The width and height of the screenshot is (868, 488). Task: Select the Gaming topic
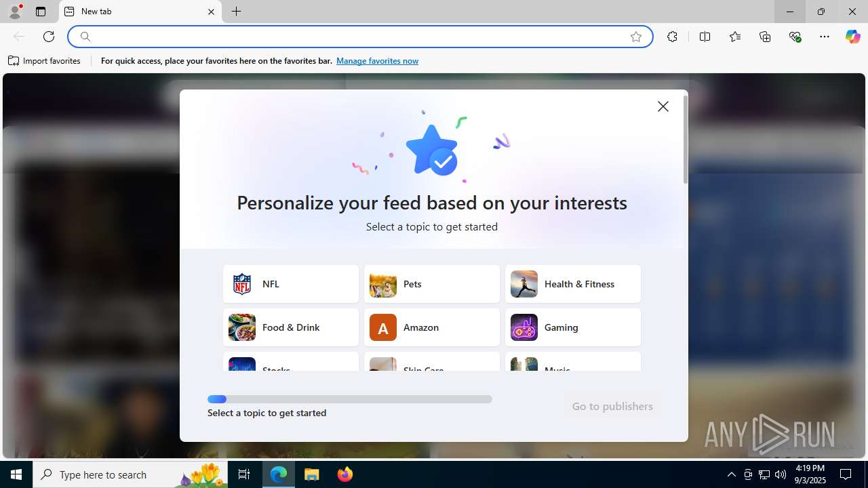pos(573,327)
